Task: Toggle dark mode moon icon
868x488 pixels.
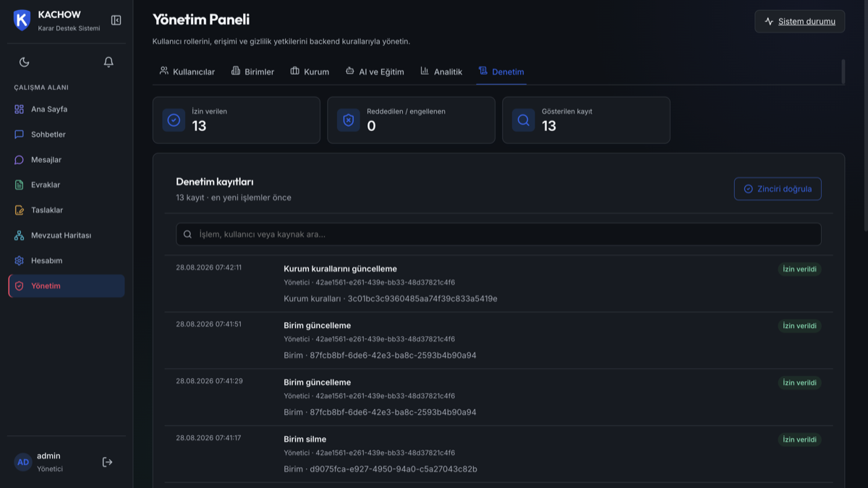Action: click(24, 62)
